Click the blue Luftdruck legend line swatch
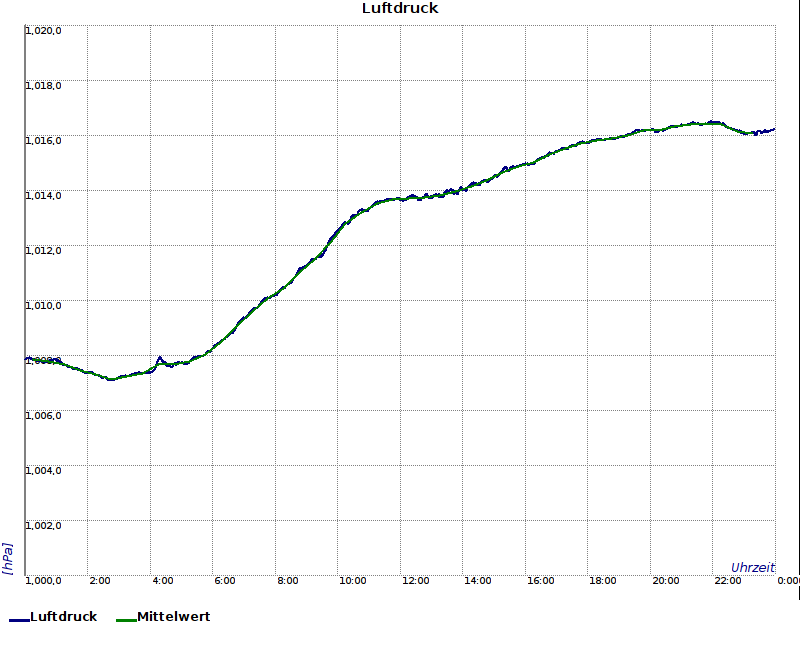The image size is (800, 650). pos(19,620)
